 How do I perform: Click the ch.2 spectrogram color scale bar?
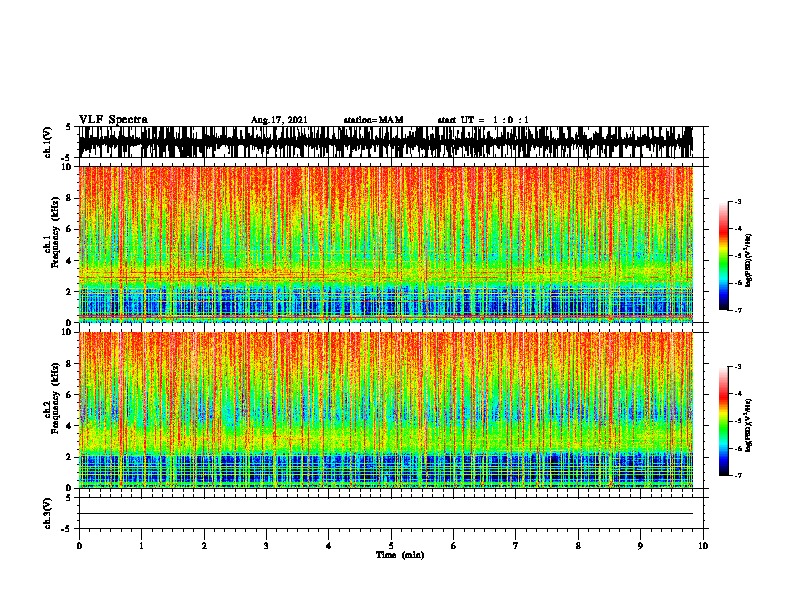[724, 421]
